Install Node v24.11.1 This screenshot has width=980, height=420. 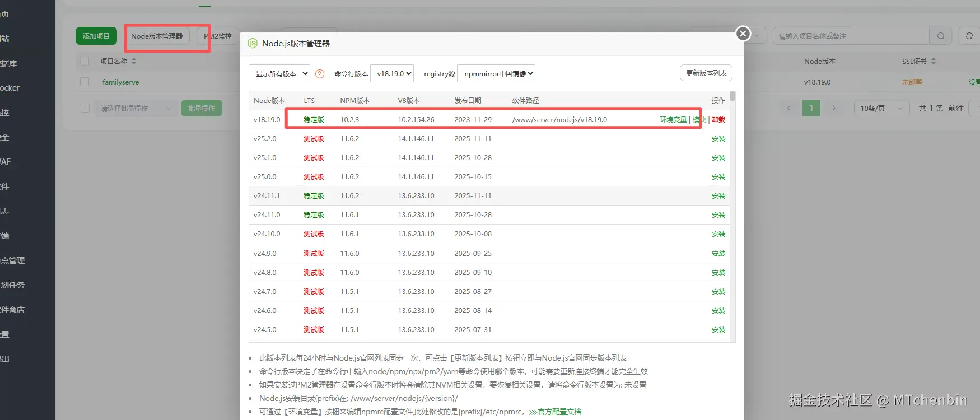pos(718,196)
